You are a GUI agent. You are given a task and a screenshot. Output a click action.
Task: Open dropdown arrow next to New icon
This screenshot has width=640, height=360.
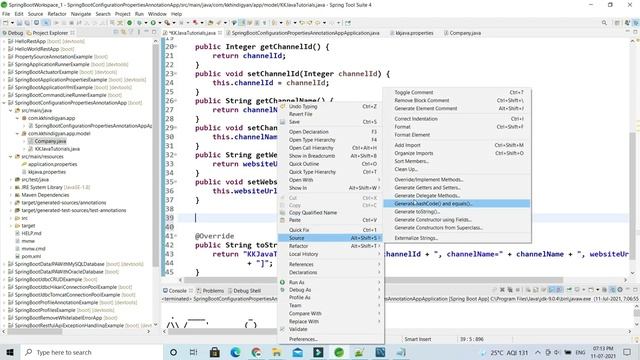pos(12,23)
